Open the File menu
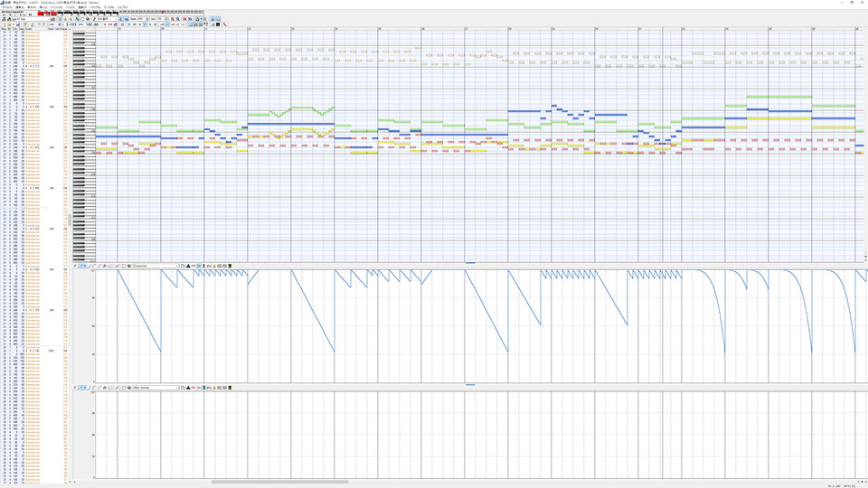The height and width of the screenshot is (488, 868). click(x=6, y=7)
